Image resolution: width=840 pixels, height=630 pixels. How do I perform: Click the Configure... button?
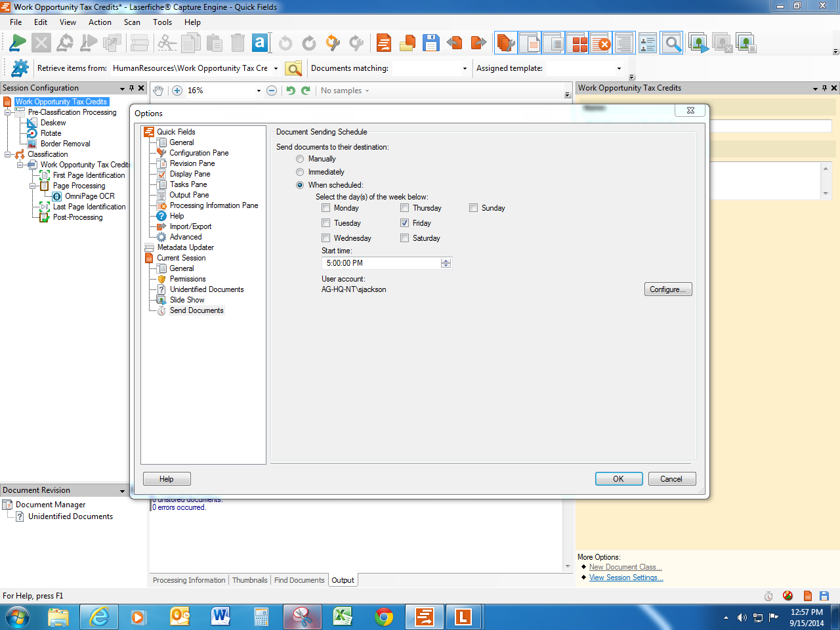point(667,289)
